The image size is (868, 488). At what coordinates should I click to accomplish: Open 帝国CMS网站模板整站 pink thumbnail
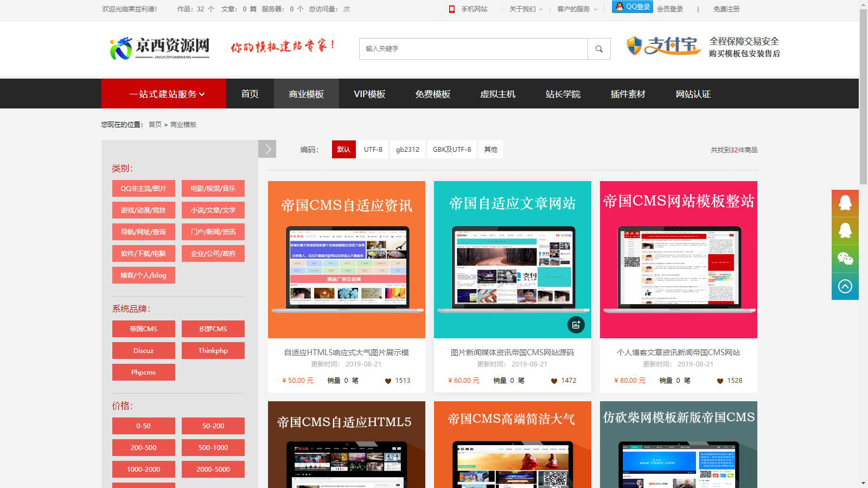click(679, 260)
